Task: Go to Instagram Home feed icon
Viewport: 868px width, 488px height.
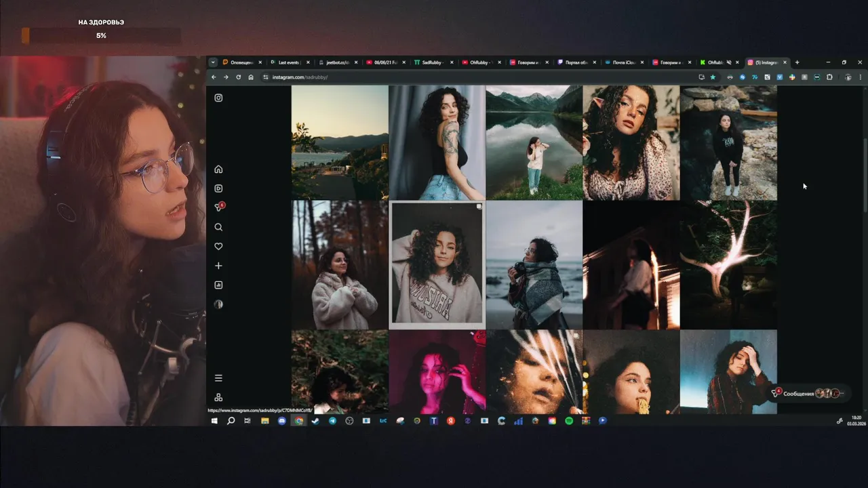Action: (x=218, y=169)
